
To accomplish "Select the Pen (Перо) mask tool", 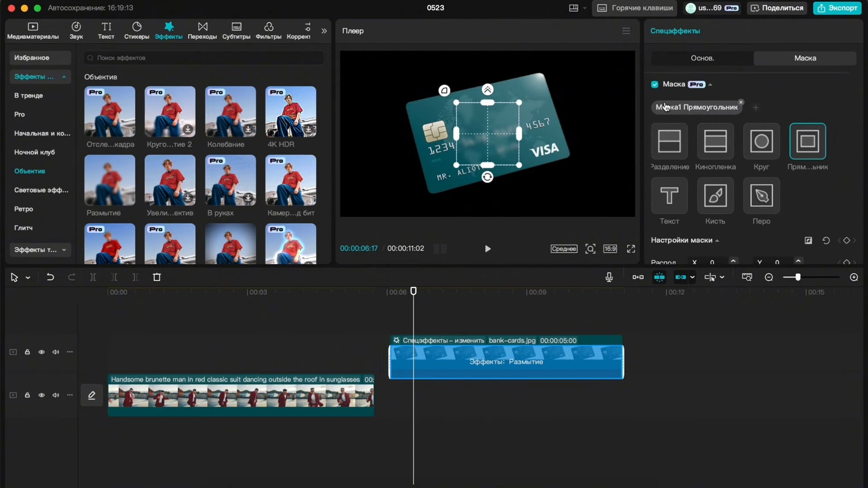I will [x=761, y=196].
